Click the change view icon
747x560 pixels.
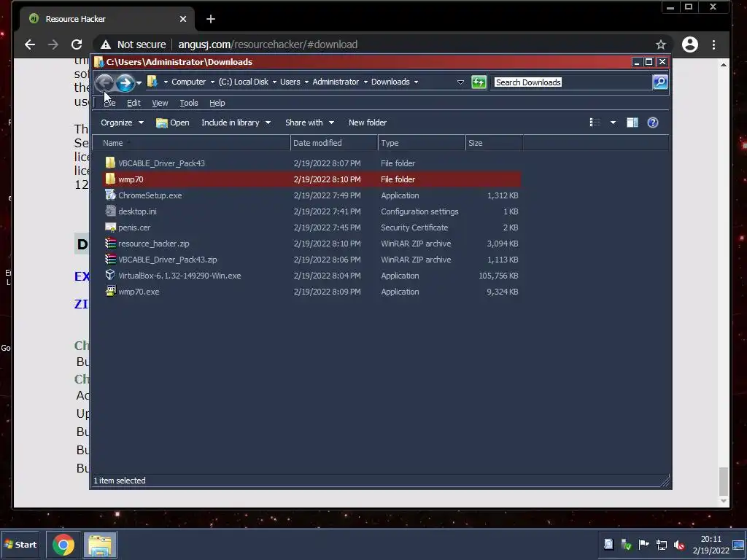(595, 122)
